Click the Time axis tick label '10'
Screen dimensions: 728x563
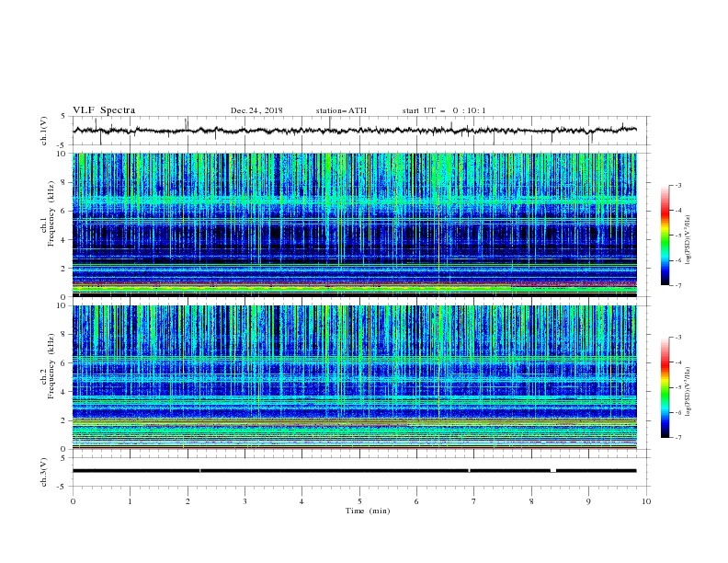click(x=646, y=501)
